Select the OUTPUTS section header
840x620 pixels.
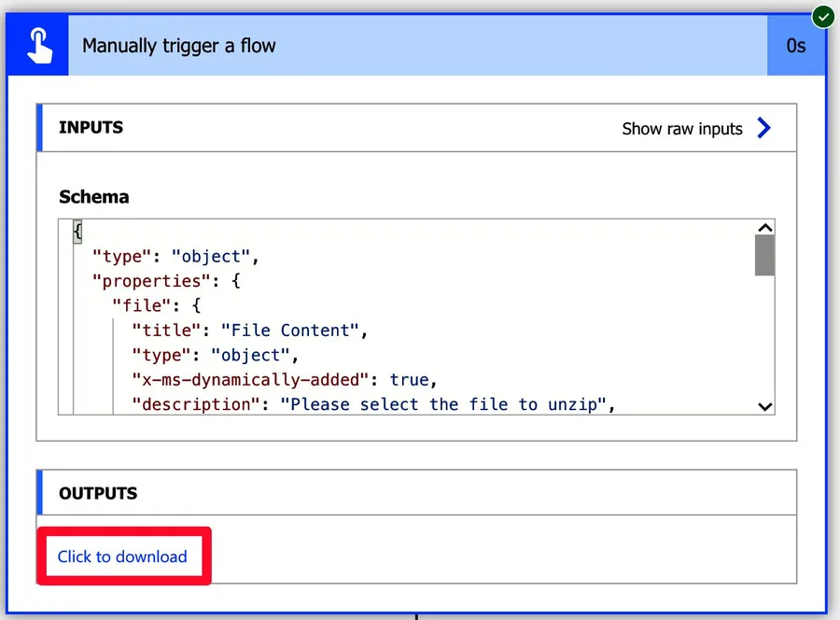98,493
